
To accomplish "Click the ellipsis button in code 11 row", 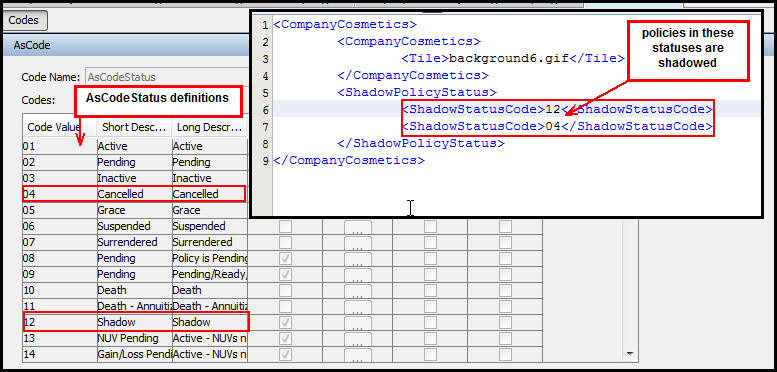I will click(358, 307).
